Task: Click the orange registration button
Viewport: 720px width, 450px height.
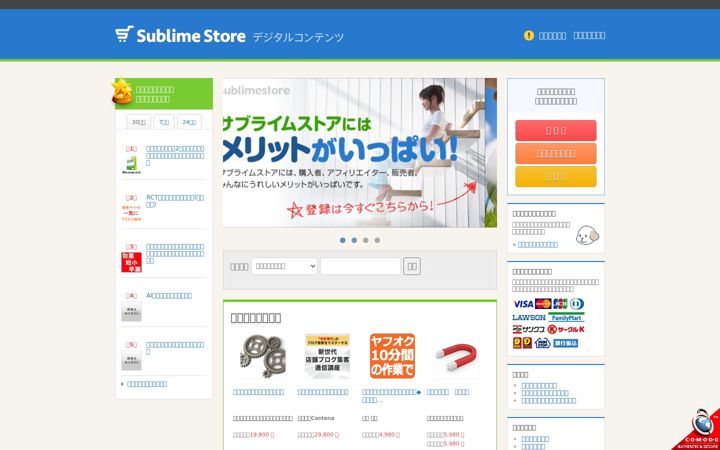Action: point(556,154)
